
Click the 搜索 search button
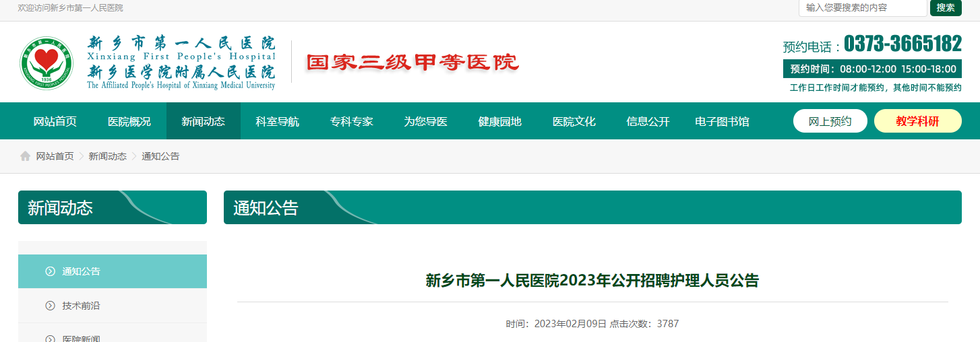pyautogui.click(x=946, y=7)
